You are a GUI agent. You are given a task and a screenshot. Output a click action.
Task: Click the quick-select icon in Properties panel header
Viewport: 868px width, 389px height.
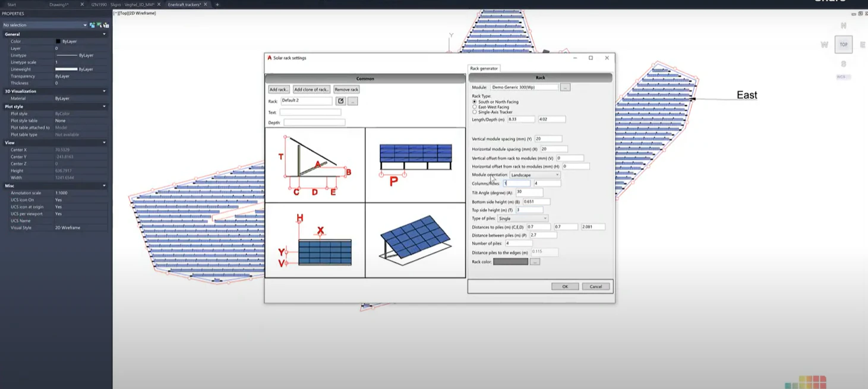(107, 25)
